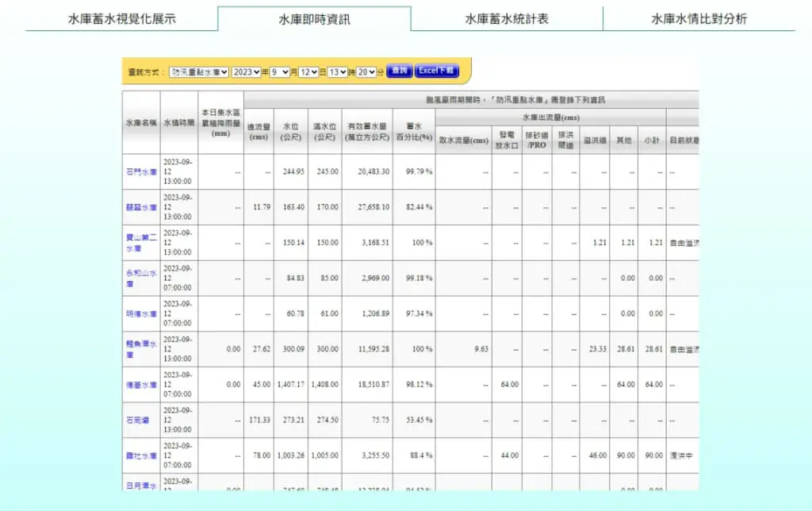Expand the minute dropdown showing 20
812x511 pixels.
pyautogui.click(x=366, y=72)
